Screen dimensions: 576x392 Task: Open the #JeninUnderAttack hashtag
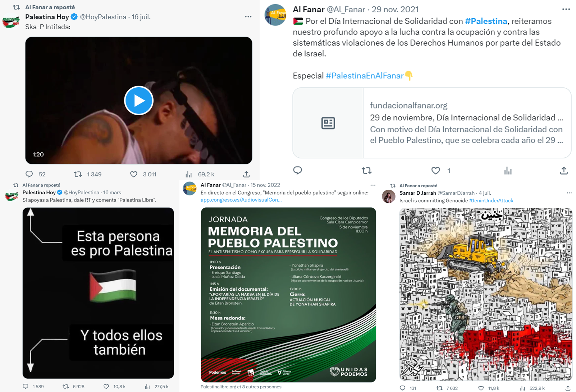491,200
